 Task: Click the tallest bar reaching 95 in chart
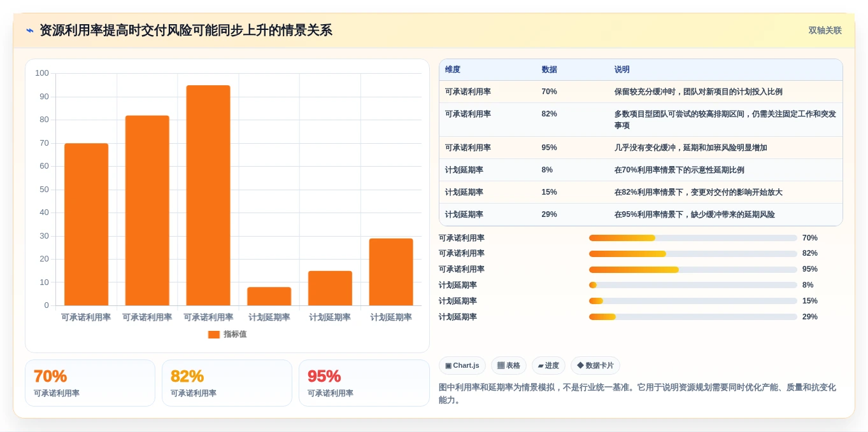208,195
